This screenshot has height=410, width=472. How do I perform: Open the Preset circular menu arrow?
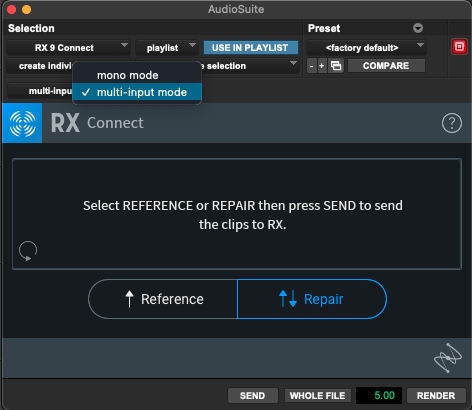pos(418,28)
